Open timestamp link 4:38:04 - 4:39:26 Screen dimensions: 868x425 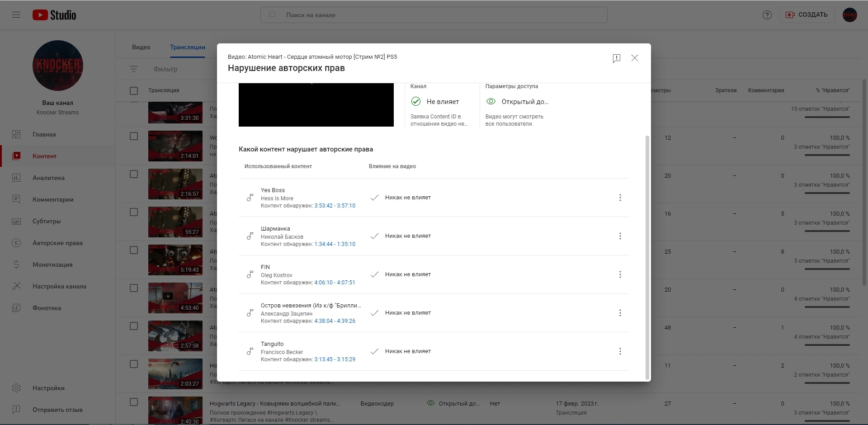pos(335,321)
